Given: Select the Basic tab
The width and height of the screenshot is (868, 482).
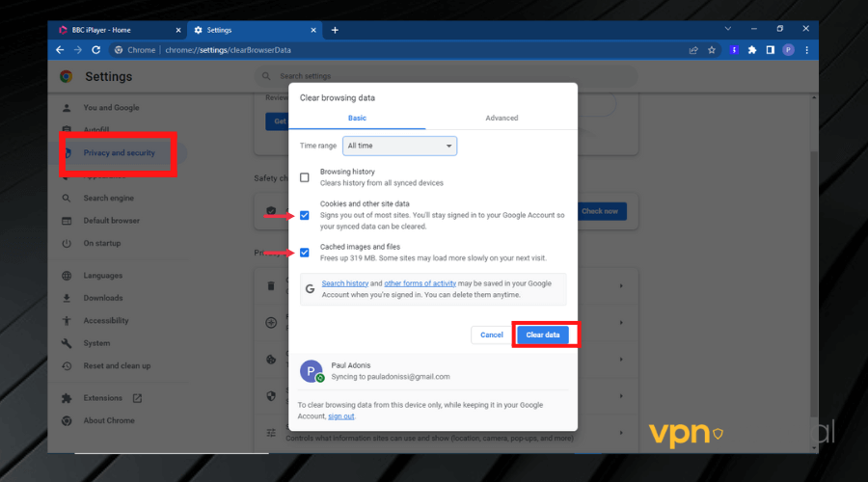Looking at the screenshot, I should tap(357, 118).
